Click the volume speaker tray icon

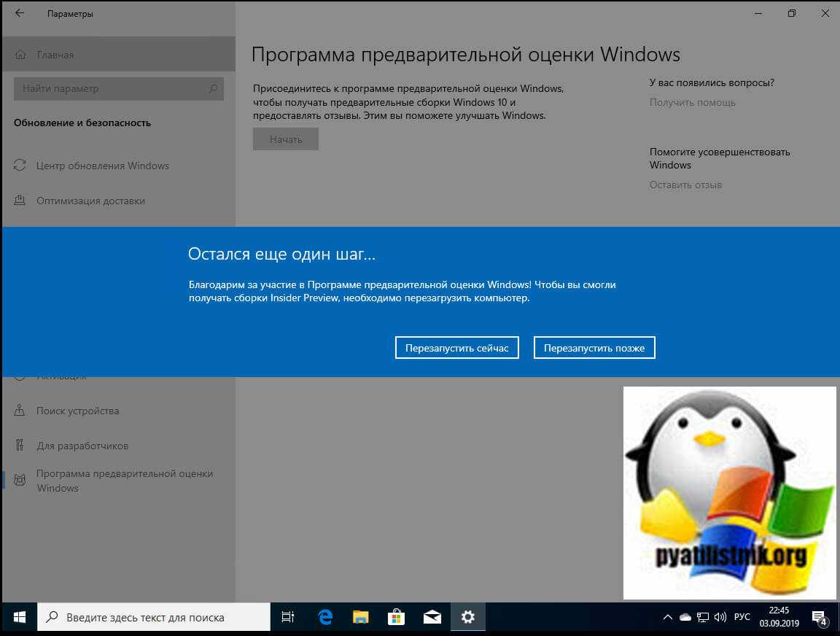[x=720, y=617]
